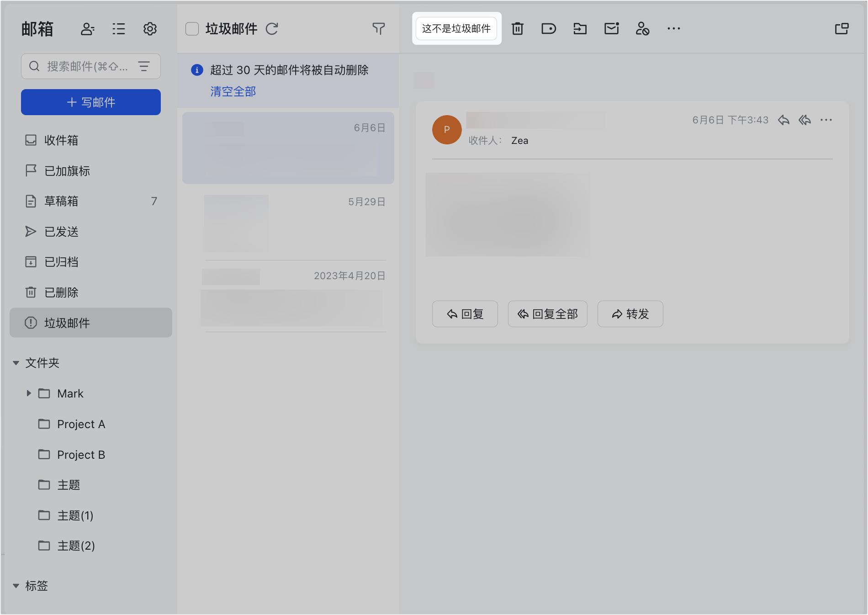Open the filter funnel icon

point(378,29)
